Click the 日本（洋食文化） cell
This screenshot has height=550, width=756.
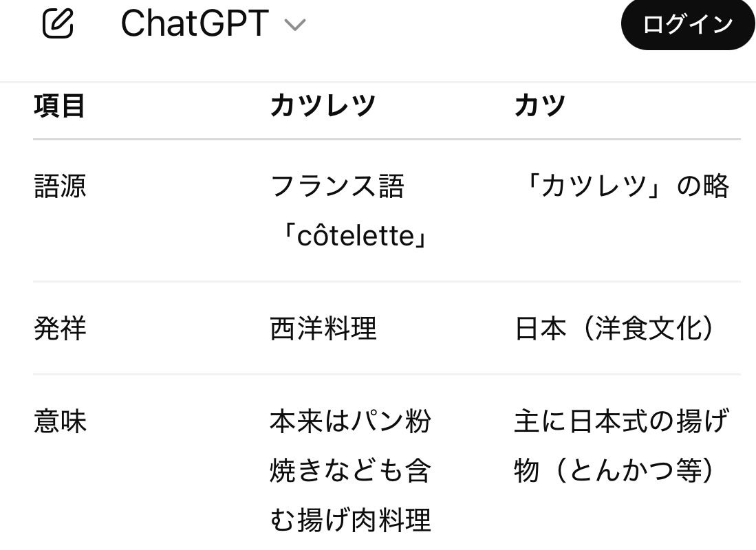614,329
